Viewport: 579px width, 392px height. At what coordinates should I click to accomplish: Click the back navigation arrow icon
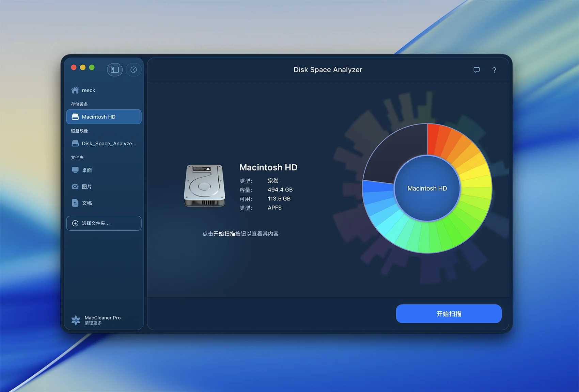(134, 70)
